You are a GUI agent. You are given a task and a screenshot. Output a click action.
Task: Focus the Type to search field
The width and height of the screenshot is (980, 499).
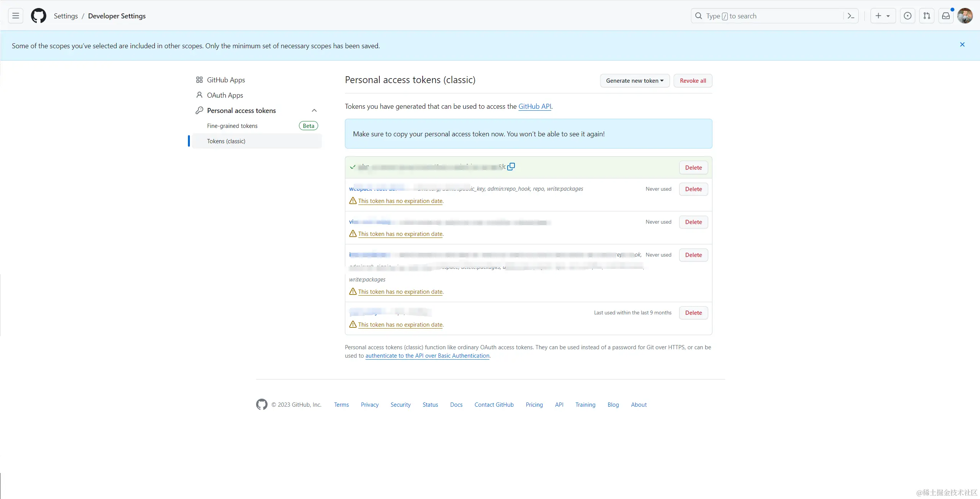[x=769, y=16]
